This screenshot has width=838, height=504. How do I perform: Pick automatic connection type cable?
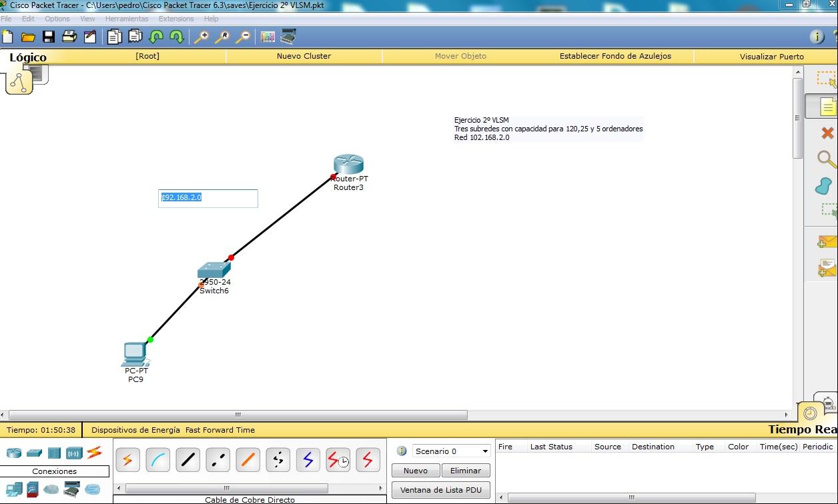coord(127,460)
